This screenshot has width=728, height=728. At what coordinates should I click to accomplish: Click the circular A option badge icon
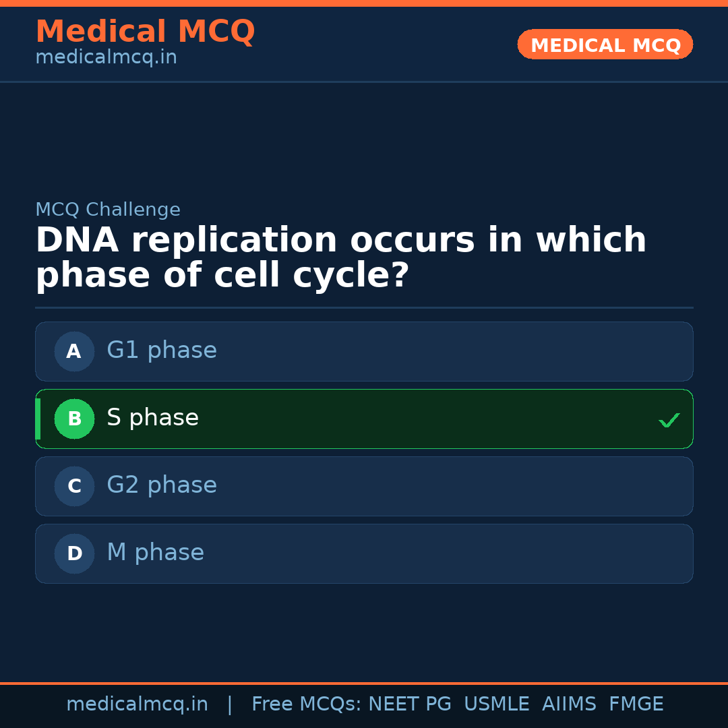[x=74, y=351]
